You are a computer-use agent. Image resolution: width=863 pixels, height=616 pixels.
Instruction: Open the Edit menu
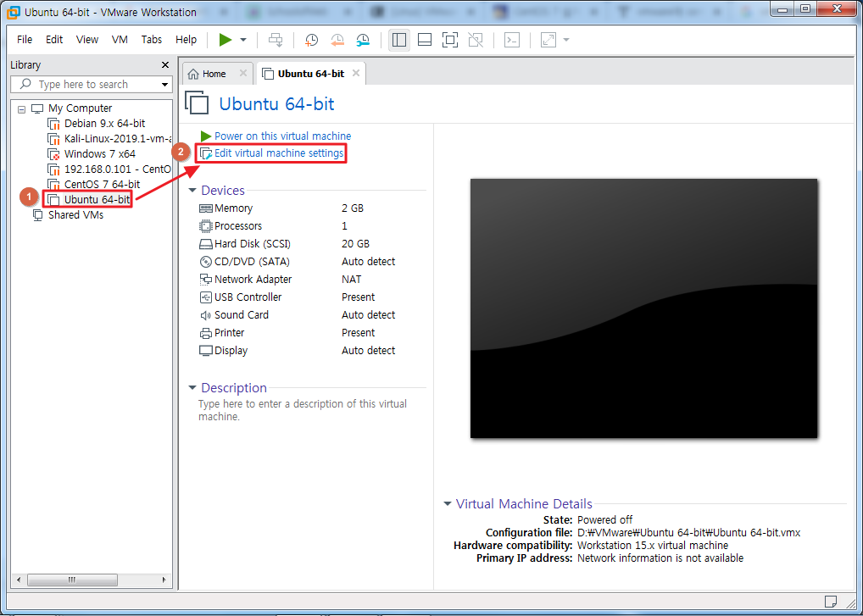[54, 40]
